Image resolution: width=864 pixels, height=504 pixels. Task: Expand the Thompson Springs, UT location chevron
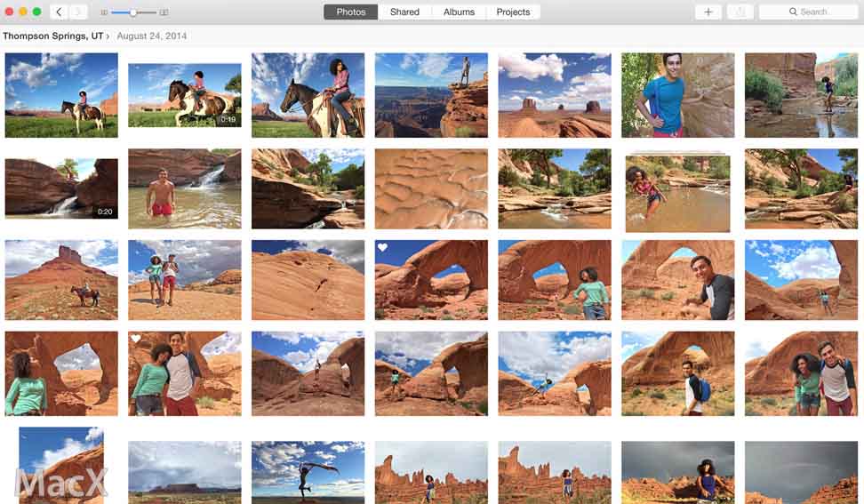[108, 36]
